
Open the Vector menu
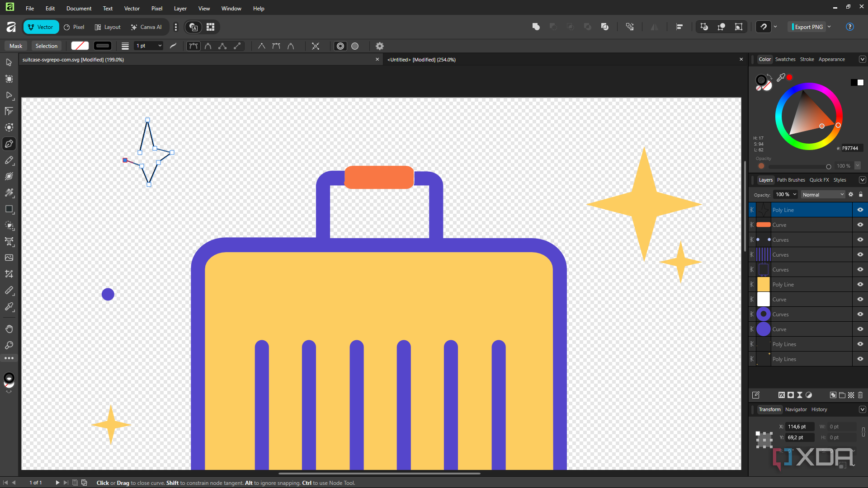(x=132, y=8)
